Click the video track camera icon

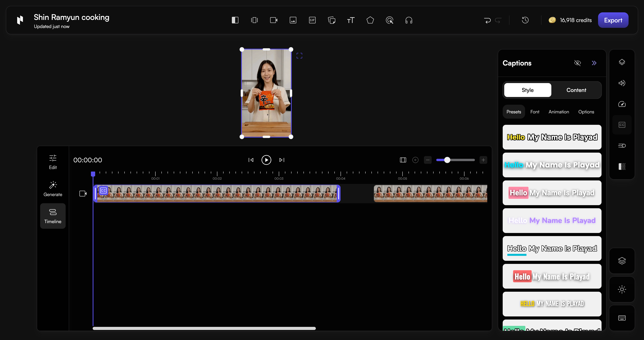83,193
